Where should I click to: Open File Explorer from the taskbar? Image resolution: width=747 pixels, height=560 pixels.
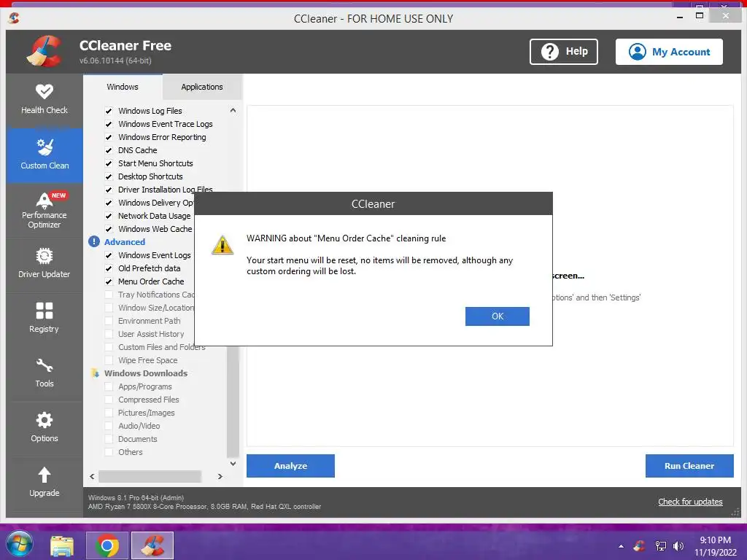click(62, 545)
